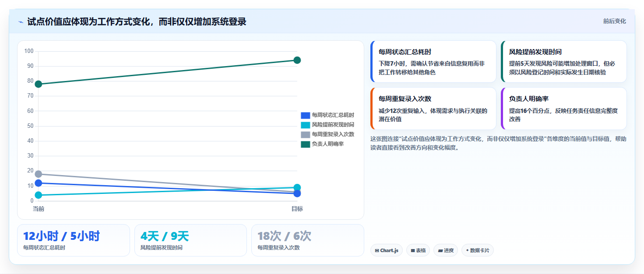Select the Chart.js tag chip
Viewport: 644px width, 274px height.
tap(386, 250)
